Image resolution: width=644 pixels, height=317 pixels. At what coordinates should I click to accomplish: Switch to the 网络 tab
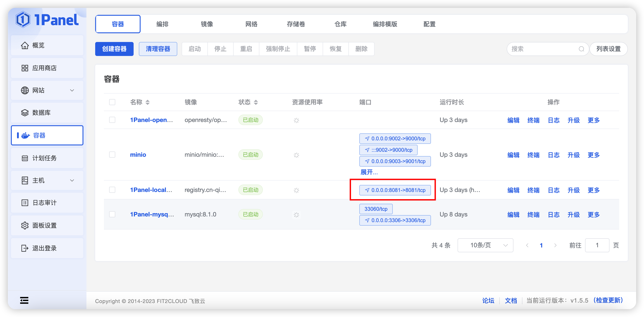[x=251, y=24]
